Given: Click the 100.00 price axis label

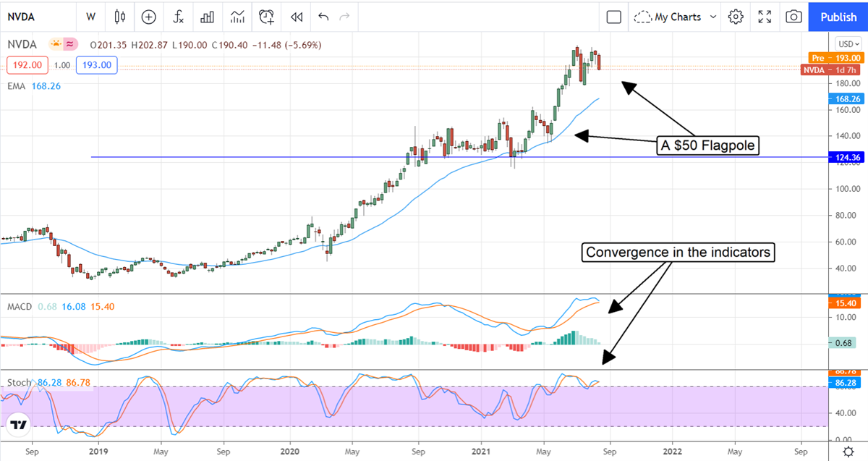Looking at the screenshot, I should point(847,189).
